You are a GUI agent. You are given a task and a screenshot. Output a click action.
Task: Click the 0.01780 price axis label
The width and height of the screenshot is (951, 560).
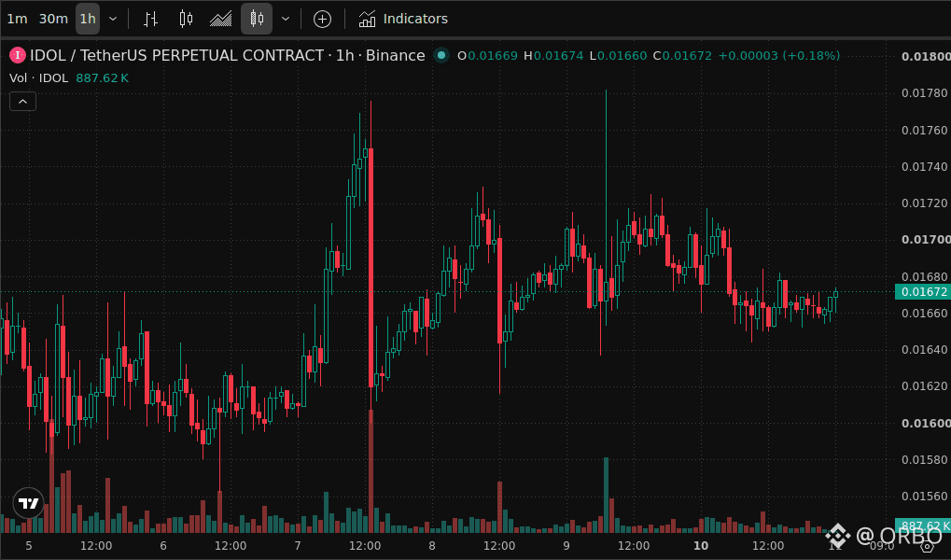924,92
